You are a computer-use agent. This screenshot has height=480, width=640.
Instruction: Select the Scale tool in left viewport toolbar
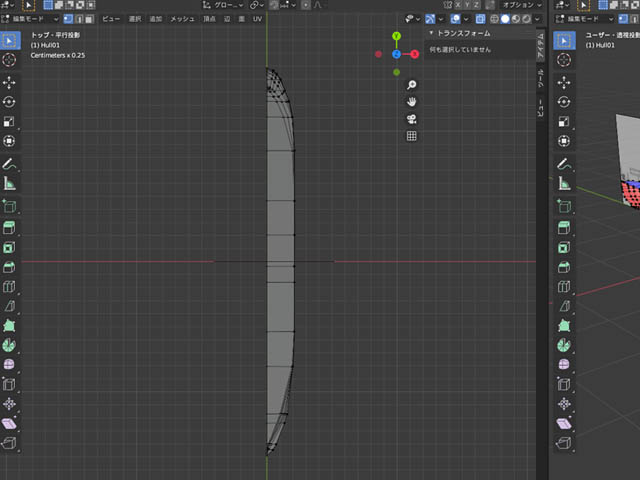[x=9, y=122]
